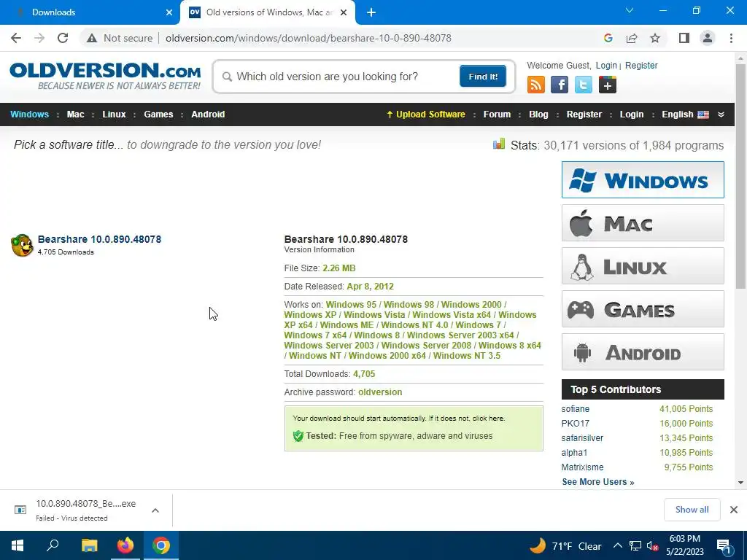This screenshot has height=560, width=747.
Task: Open contributor safarisilver
Action: 582,438
